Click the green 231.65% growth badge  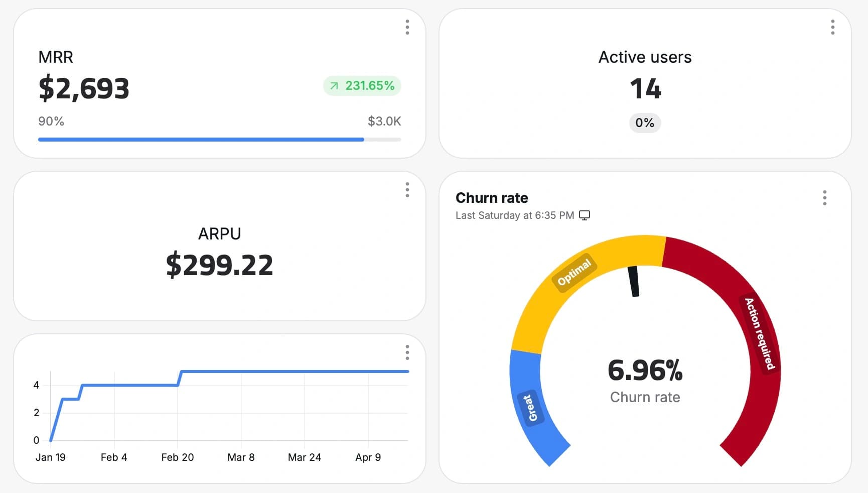click(362, 86)
